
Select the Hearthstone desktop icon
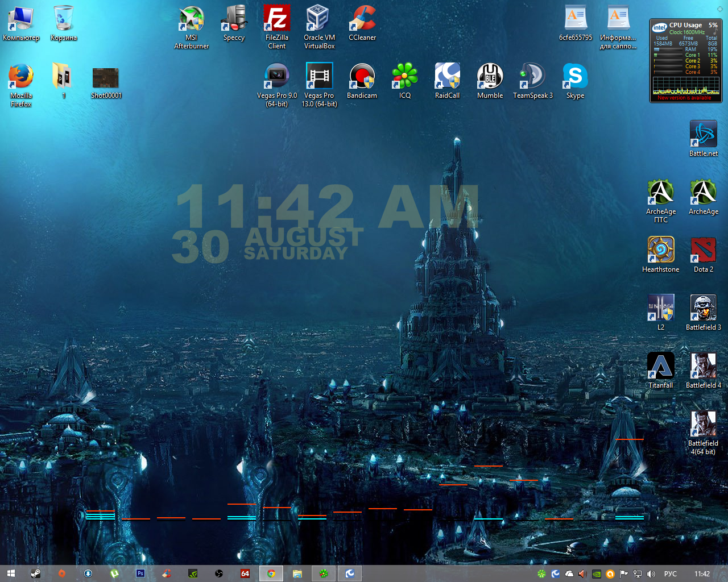tap(660, 251)
